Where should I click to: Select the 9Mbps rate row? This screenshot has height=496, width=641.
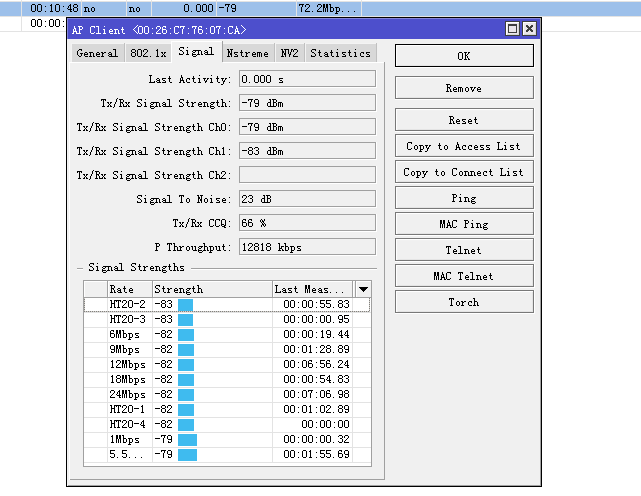227,350
